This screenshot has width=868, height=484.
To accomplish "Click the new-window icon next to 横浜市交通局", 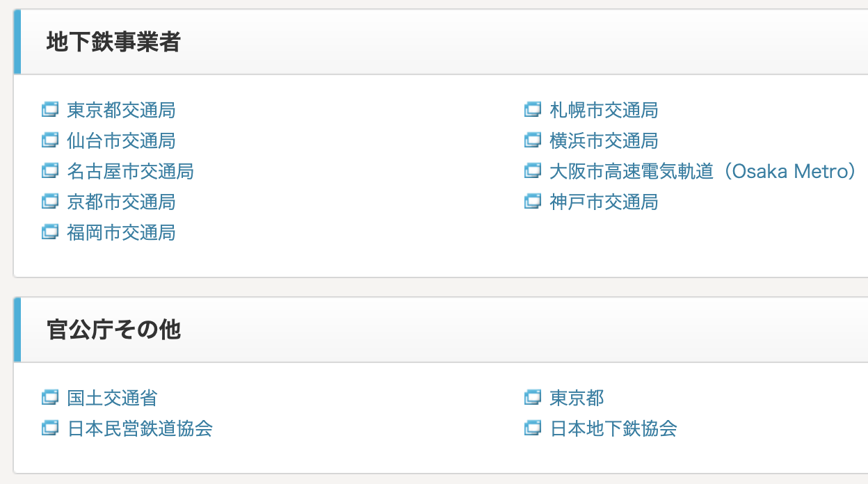I will [533, 140].
